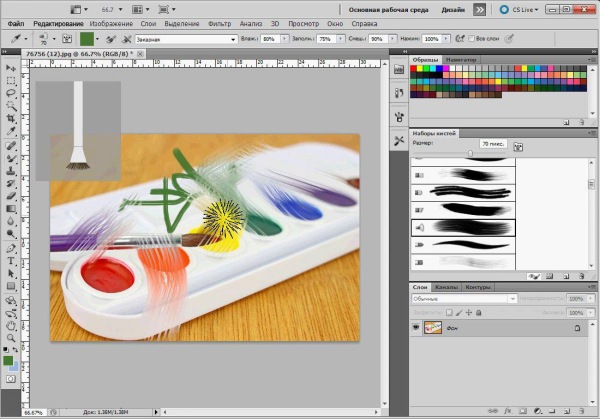Image resolution: width=600 pixels, height=419 pixels.
Task: Switch to the Каналы tab
Action: [x=447, y=287]
